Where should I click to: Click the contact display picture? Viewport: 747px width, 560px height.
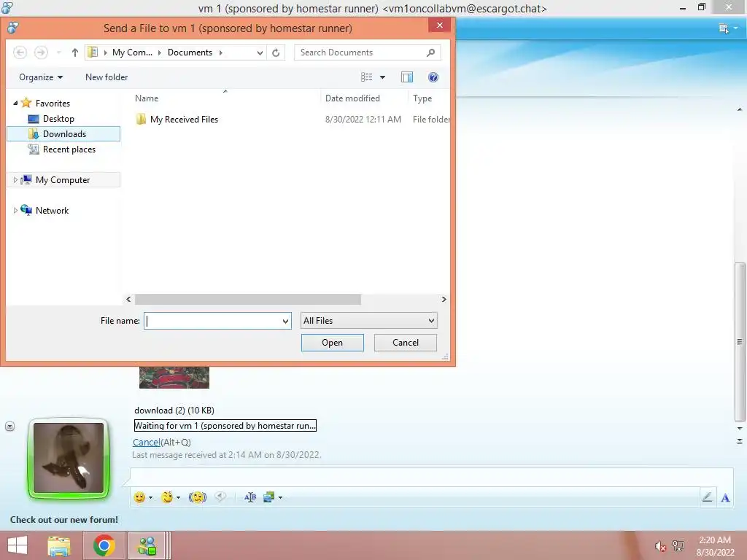69,458
